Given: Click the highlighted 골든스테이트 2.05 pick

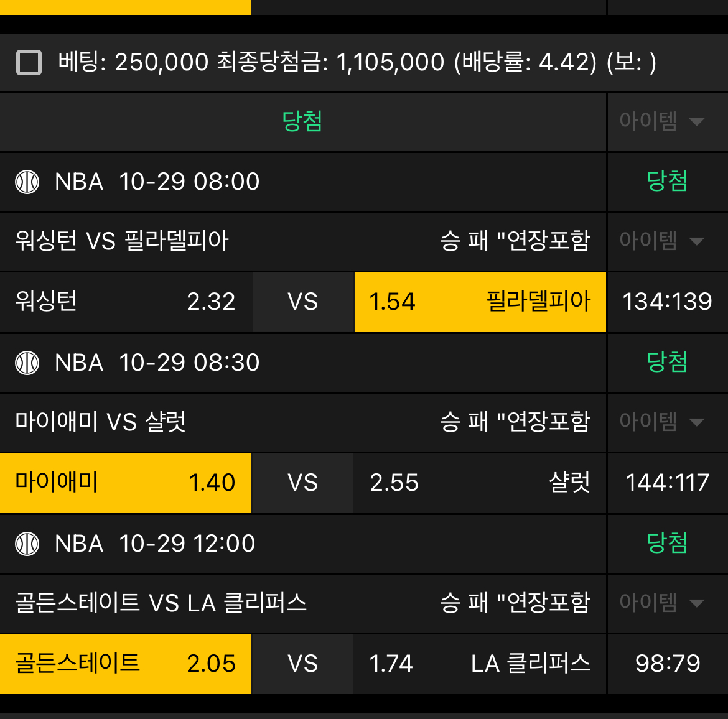Looking at the screenshot, I should (126, 664).
